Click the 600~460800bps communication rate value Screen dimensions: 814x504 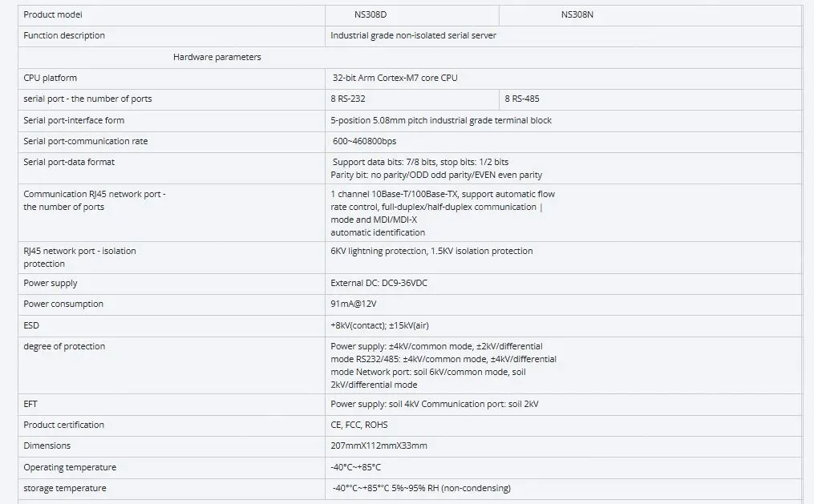pos(365,141)
